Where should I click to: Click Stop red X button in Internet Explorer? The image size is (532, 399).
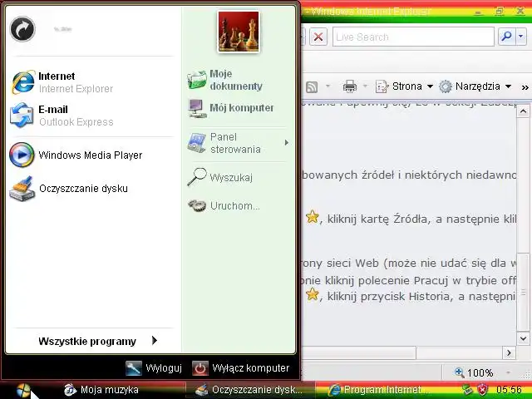point(318,37)
